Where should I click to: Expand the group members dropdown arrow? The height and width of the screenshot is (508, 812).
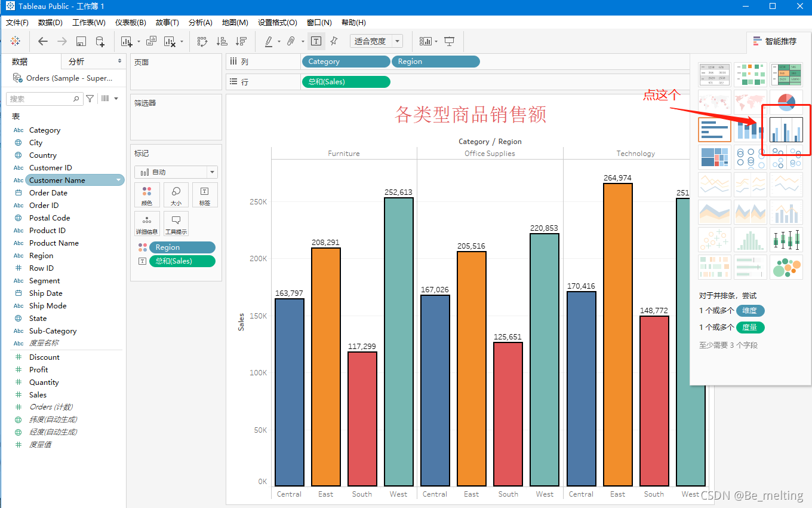[x=303, y=41]
